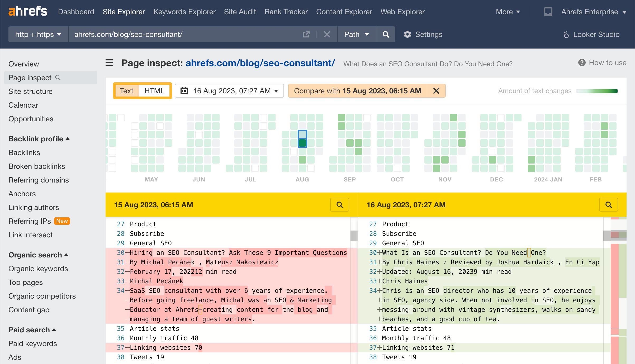
Task: Open the Referring domains report
Action: (39, 180)
